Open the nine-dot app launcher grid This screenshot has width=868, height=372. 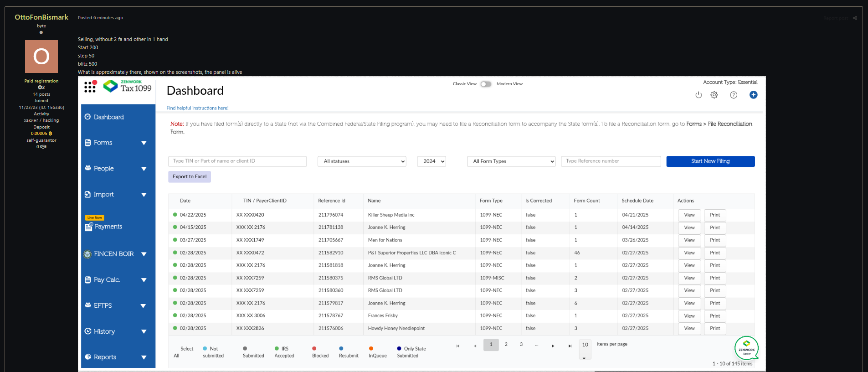90,87
